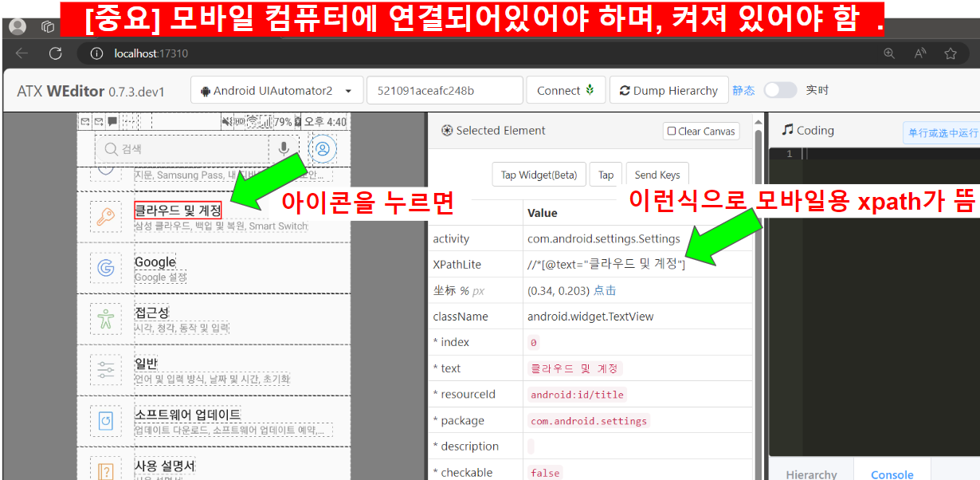Add page to favorites star icon
Image resolution: width=980 pixels, height=480 pixels.
951,53
